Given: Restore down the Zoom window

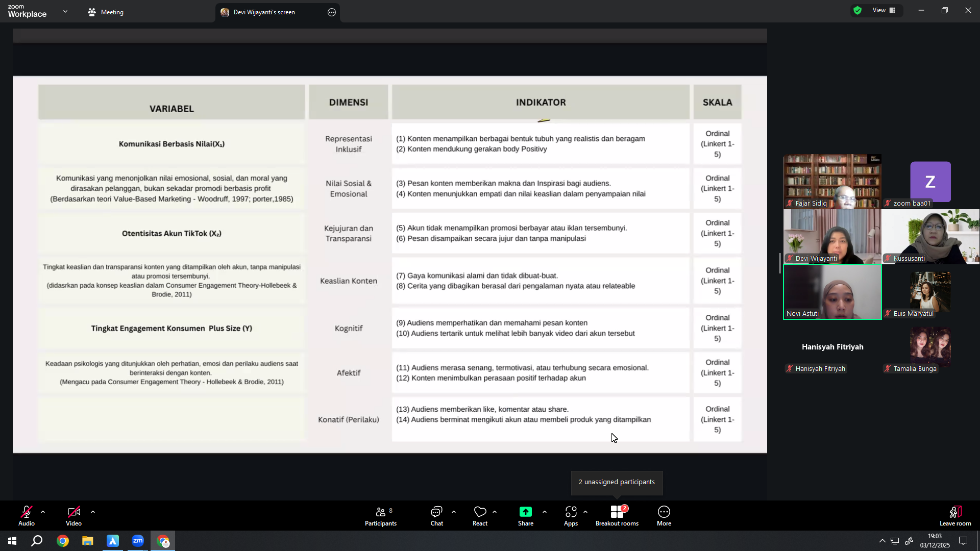Looking at the screenshot, I should click(x=944, y=10).
